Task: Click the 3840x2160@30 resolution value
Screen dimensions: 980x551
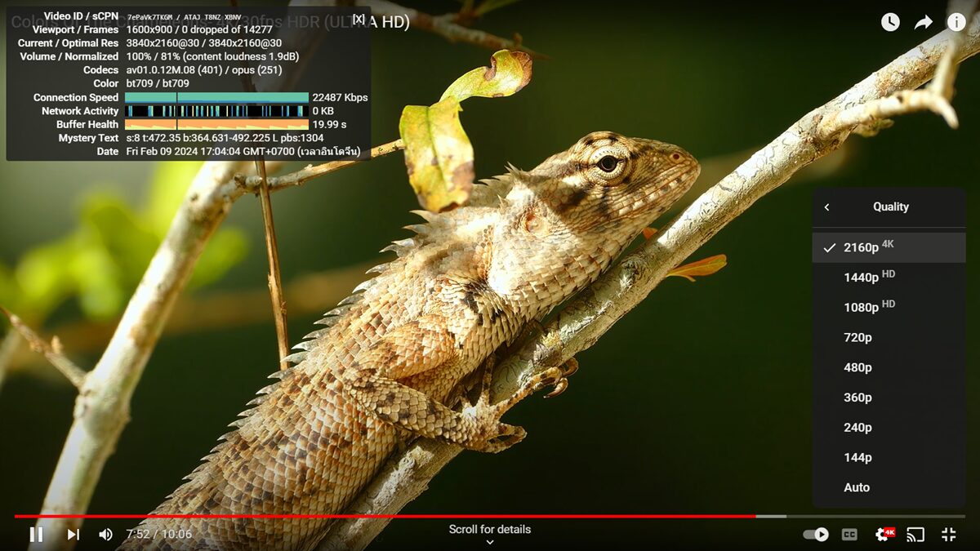Action: pos(204,42)
